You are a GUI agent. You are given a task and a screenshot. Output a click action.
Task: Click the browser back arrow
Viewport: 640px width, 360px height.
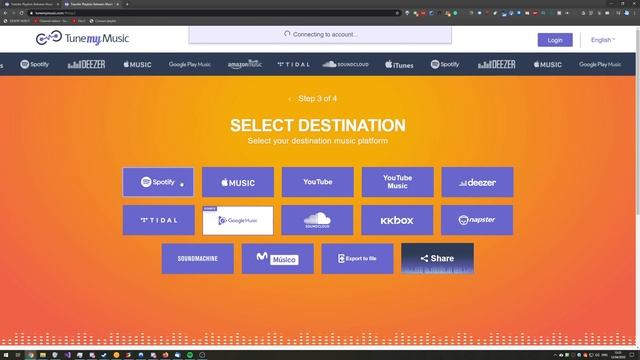point(5,13)
